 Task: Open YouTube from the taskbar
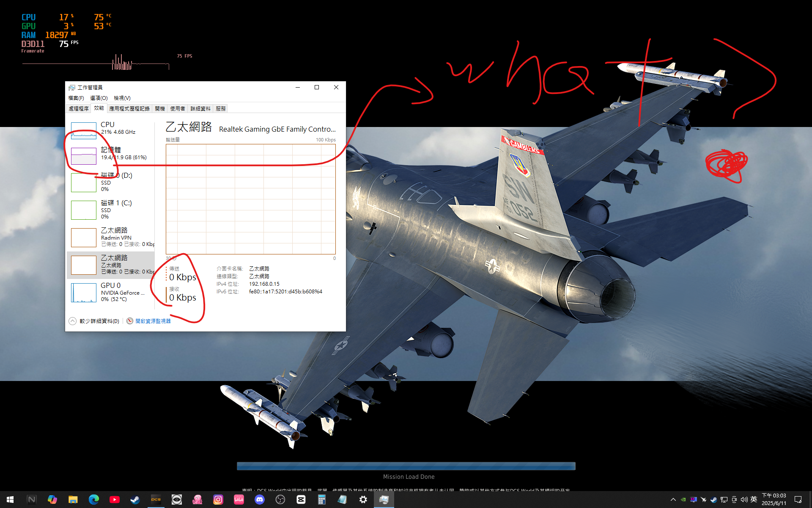(115, 500)
